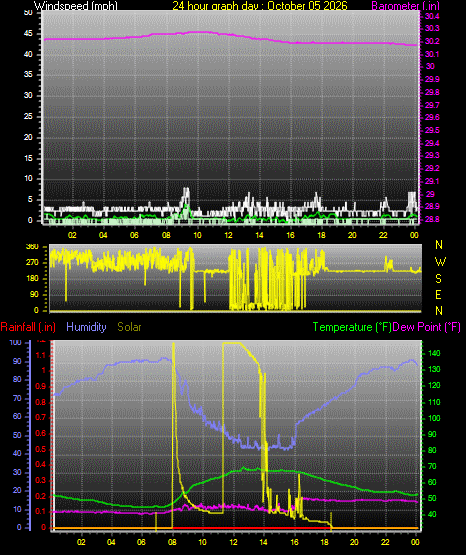Image resolution: width=466 pixels, height=555 pixels.
Task: Click the 80 value on the temperature axis
Action: click(432, 450)
